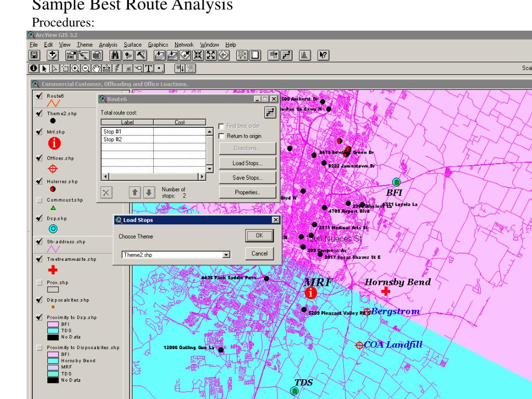Viewport: 532px width, 399px height.
Task: Select the Pan hand tool
Action: tap(96, 68)
